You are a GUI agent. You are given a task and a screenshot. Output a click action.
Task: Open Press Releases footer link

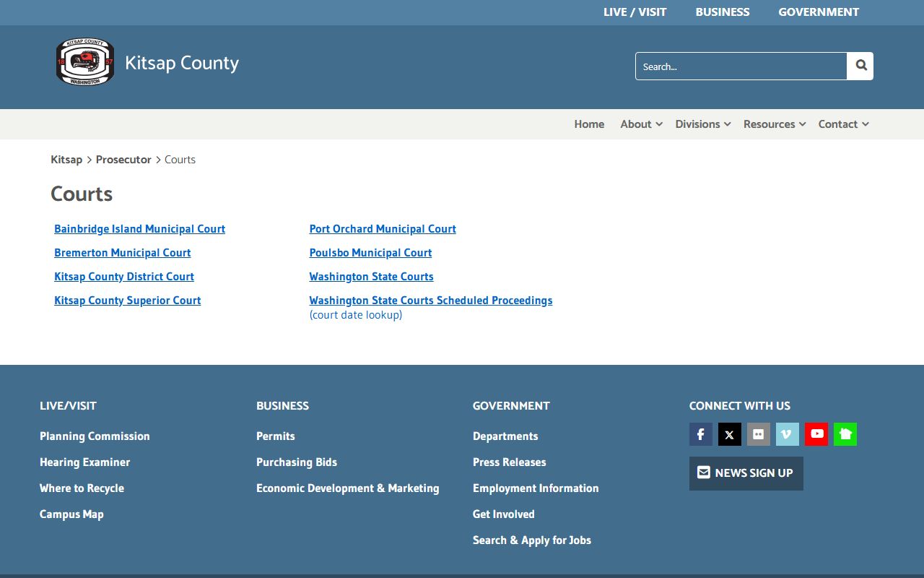pos(509,462)
